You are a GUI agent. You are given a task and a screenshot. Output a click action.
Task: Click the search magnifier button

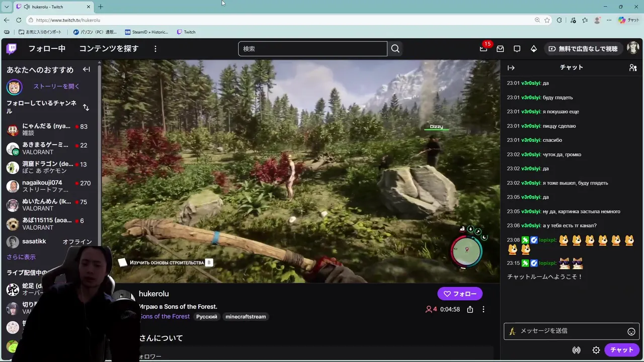[395, 49]
